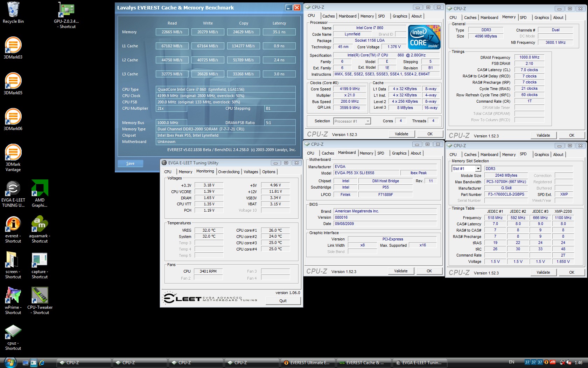Click Quit in E-LEET Tuning Utility
Viewport: 588px width, 368px height.
[283, 301]
